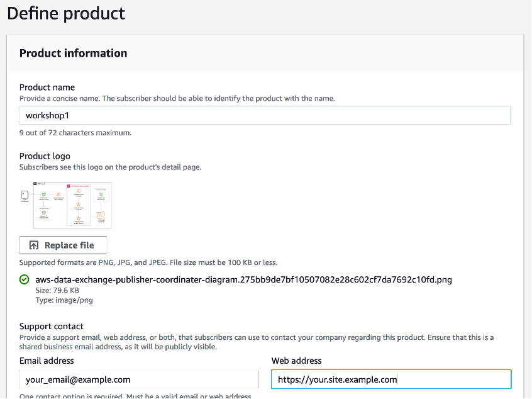Image resolution: width=532 pixels, height=399 pixels.
Task: Click the upload icon on Replace file
Action: click(34, 245)
